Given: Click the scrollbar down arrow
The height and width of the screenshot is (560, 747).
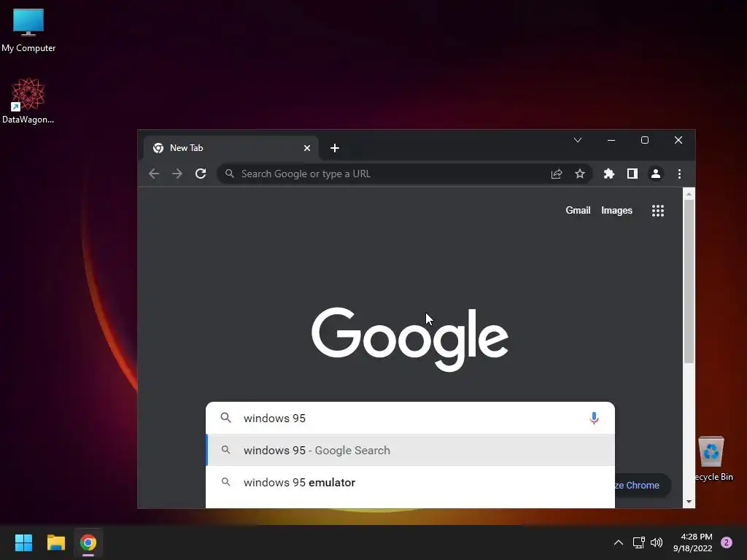Looking at the screenshot, I should (x=689, y=502).
